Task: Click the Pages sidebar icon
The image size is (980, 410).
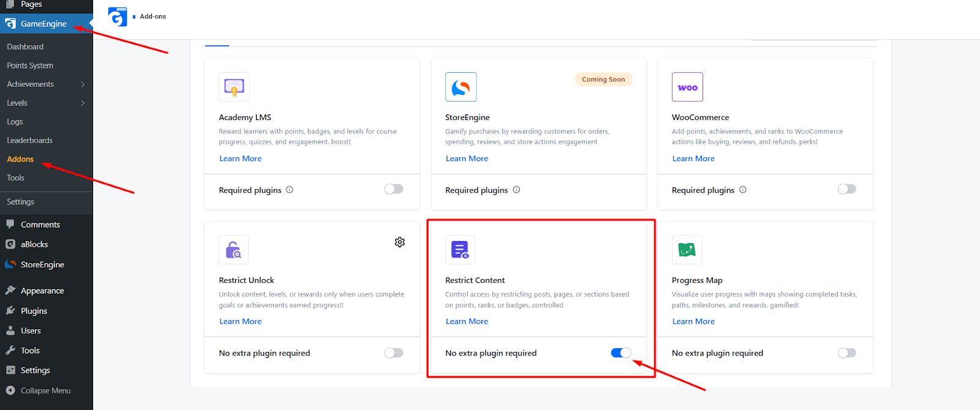Action: pos(10,4)
